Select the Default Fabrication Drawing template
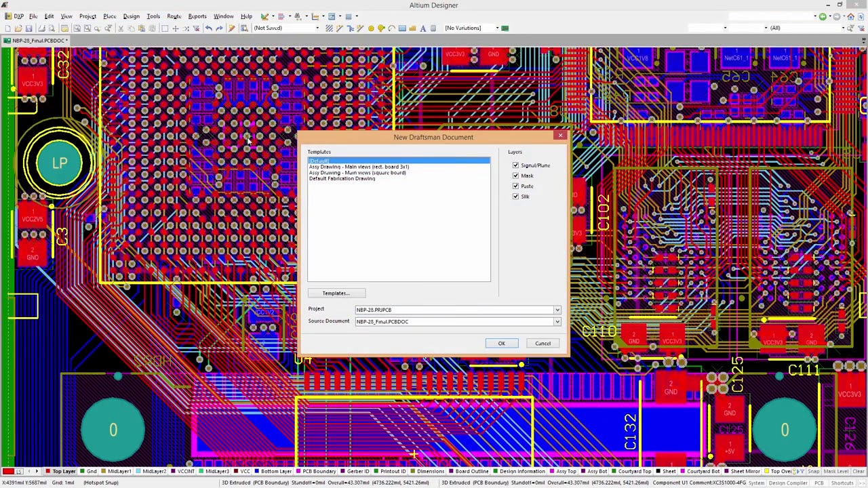Image resolution: width=868 pixels, height=488 pixels. [x=342, y=179]
